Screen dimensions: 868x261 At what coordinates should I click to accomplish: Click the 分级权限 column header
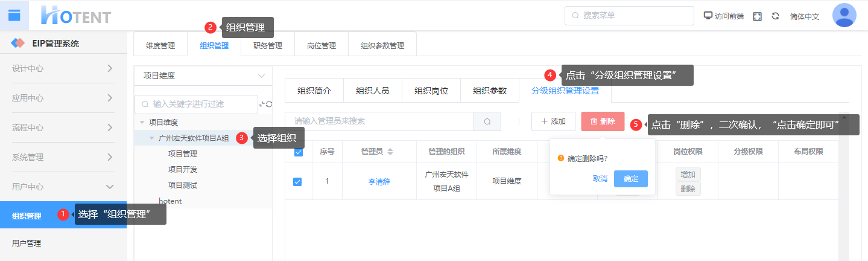coord(748,152)
